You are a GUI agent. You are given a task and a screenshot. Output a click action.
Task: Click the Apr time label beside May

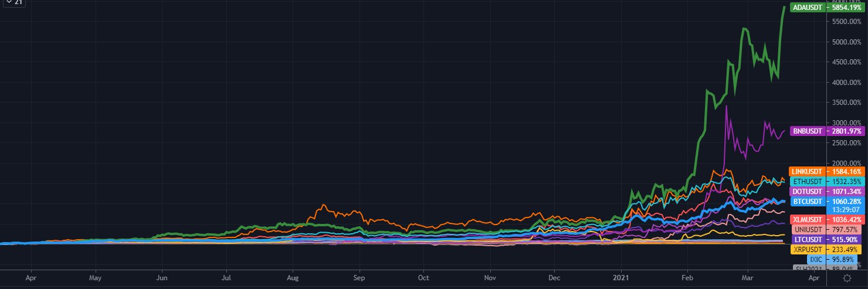[32, 280]
